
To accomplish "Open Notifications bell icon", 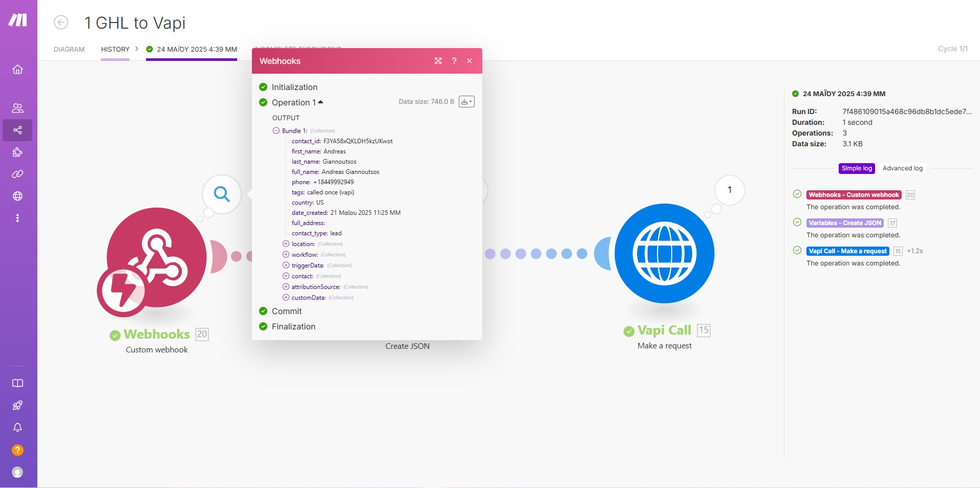I will click(x=17, y=428).
